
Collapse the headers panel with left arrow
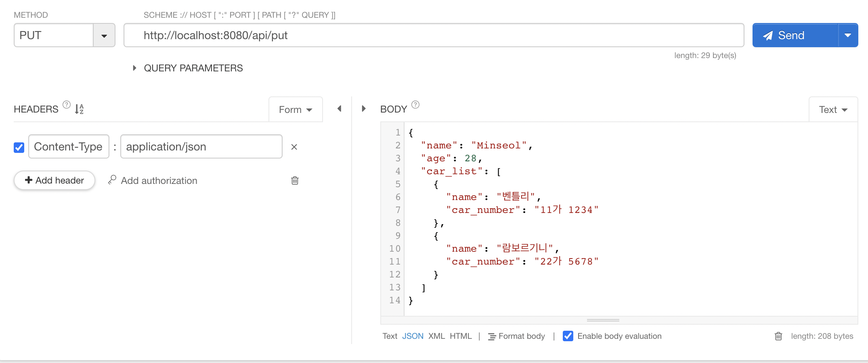[340, 108]
